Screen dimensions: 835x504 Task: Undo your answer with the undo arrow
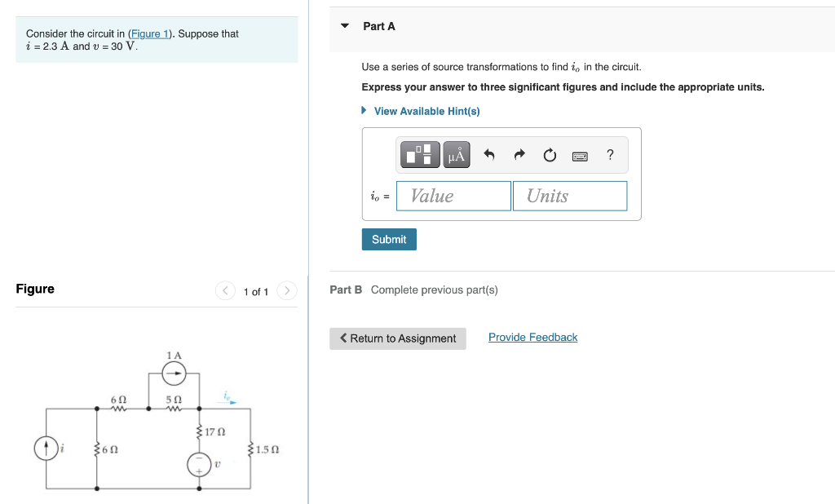490,154
